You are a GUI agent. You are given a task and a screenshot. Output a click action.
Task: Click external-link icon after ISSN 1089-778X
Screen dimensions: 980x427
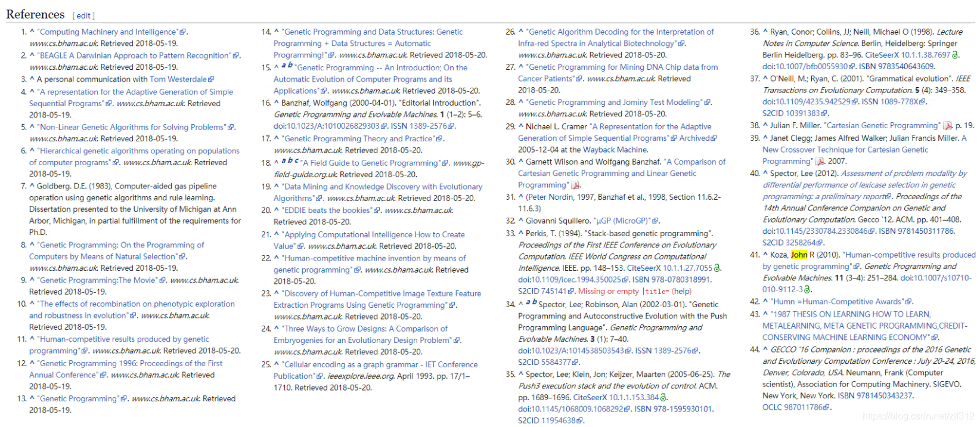click(923, 102)
